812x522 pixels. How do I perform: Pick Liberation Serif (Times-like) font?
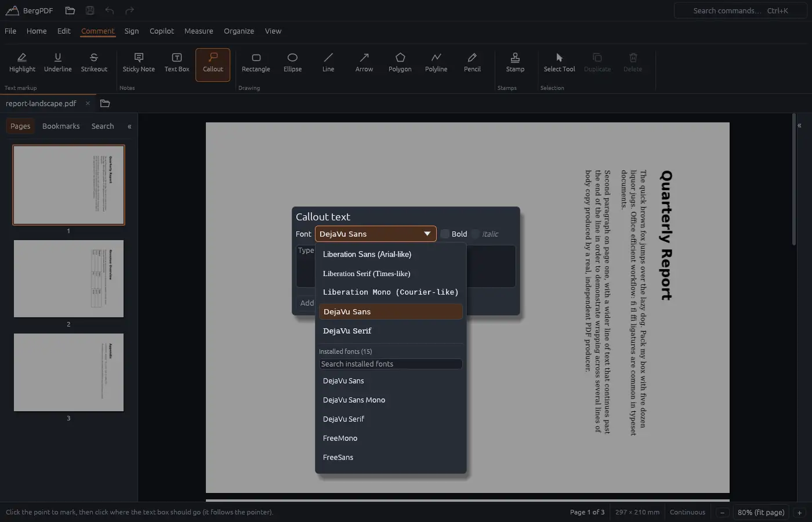click(390, 273)
